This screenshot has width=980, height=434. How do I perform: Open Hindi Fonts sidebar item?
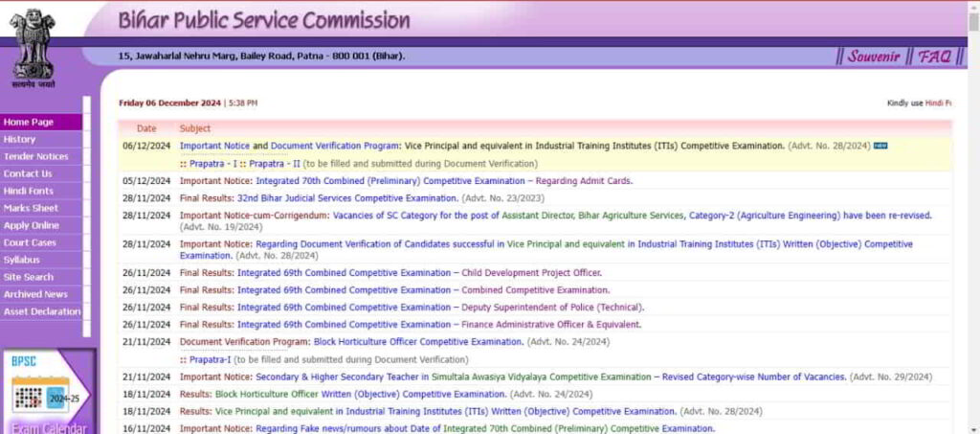pyautogui.click(x=40, y=191)
